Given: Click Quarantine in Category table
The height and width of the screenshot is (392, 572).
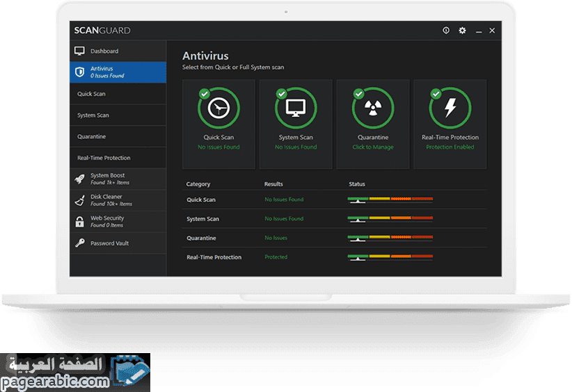Looking at the screenshot, I should 201,238.
